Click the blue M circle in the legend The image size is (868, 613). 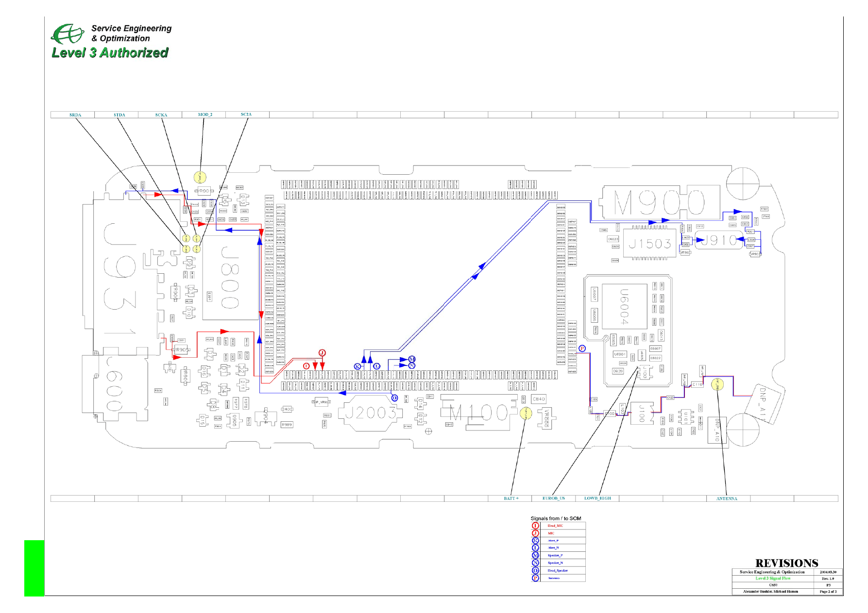click(535, 555)
